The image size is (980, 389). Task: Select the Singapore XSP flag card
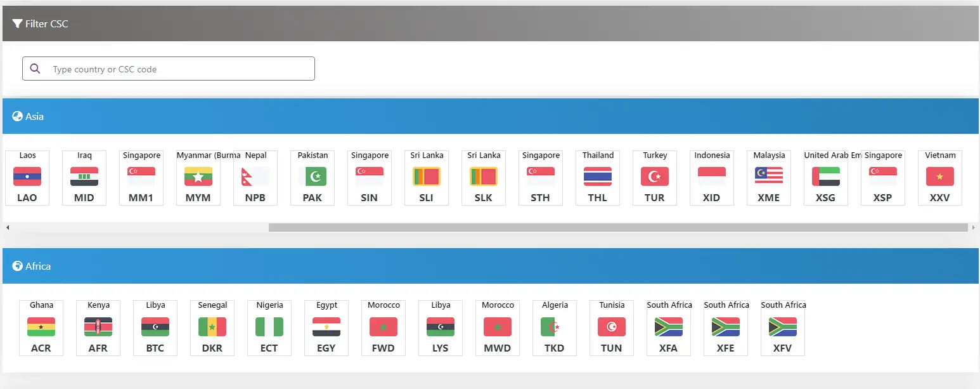tap(883, 178)
